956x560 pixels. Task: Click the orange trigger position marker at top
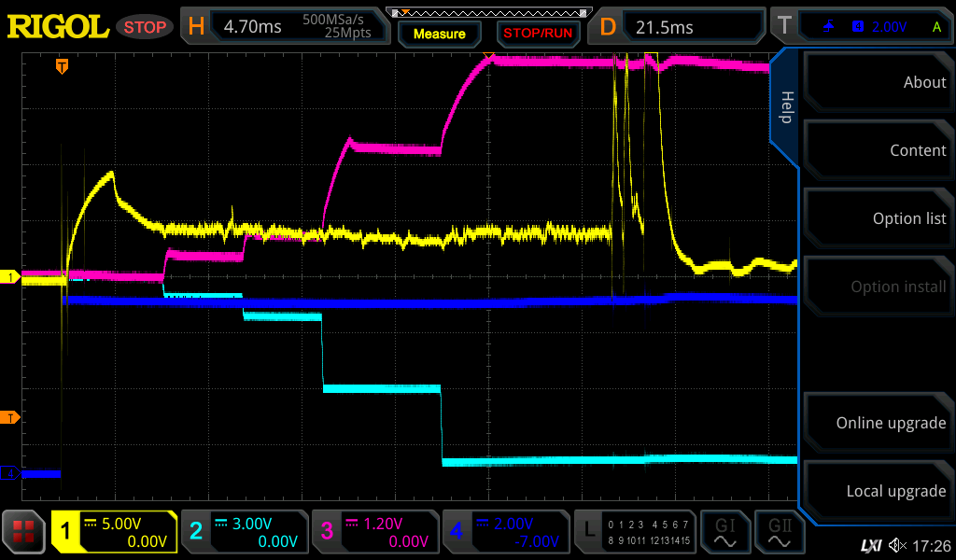point(62,65)
